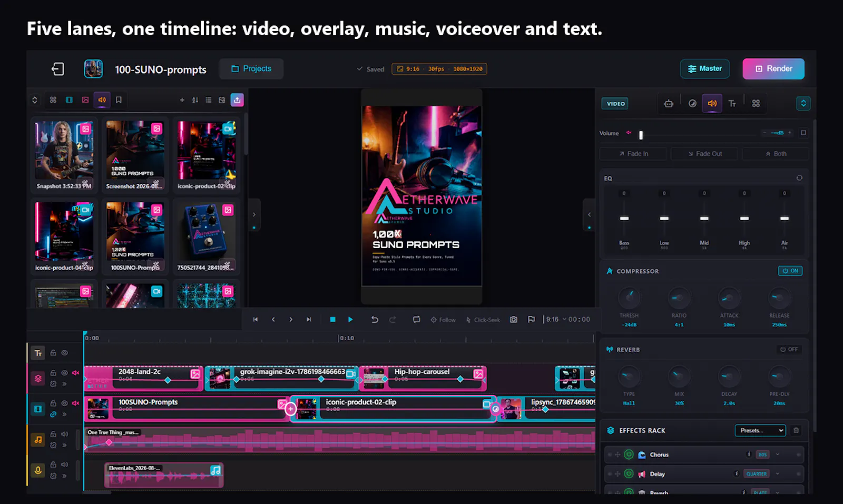Viewport: 843px width, 504px height.
Task: Click the exit project icon beside the logo
Action: click(58, 69)
